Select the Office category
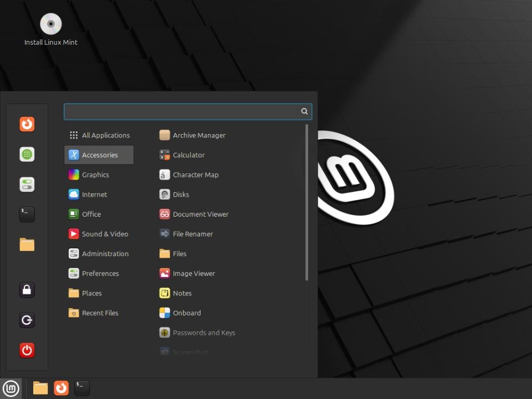The image size is (532, 399). click(99, 214)
